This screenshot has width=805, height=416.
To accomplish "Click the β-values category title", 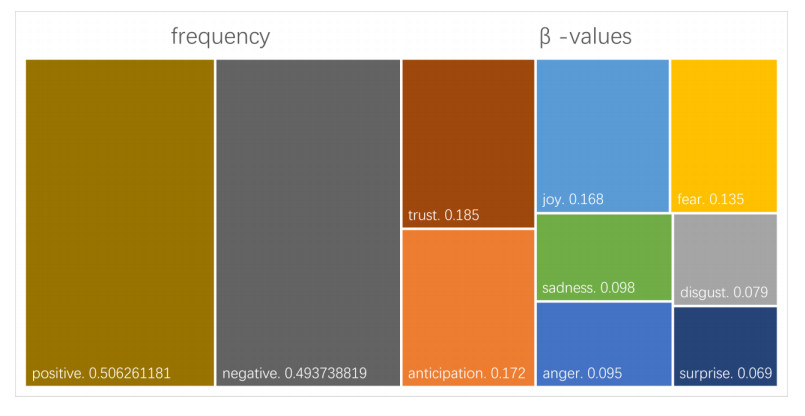I will point(585,37).
